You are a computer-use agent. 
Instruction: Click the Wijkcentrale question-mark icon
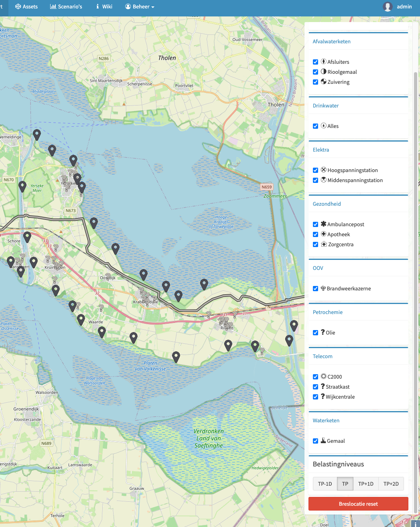pos(323,396)
